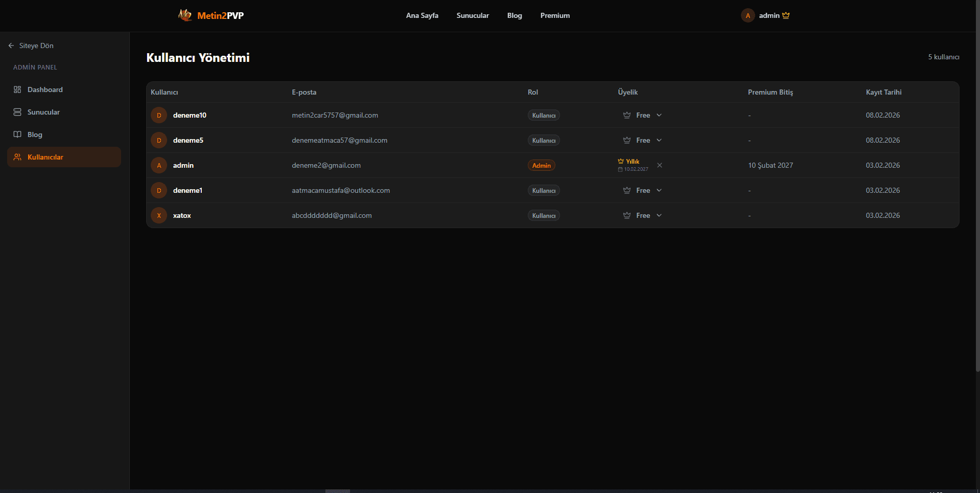Go to Sunucular in top navigation
The image size is (980, 493).
pyautogui.click(x=473, y=15)
